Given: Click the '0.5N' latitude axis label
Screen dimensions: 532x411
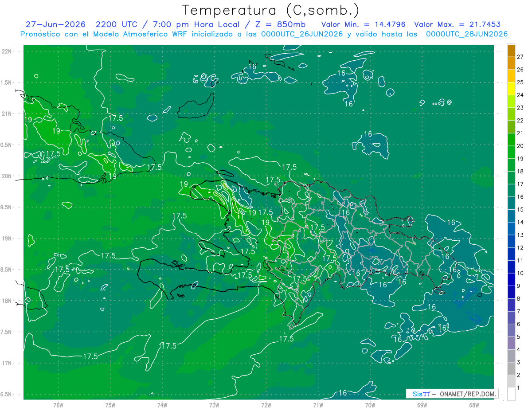Looking at the screenshot, I should (x=7, y=145).
